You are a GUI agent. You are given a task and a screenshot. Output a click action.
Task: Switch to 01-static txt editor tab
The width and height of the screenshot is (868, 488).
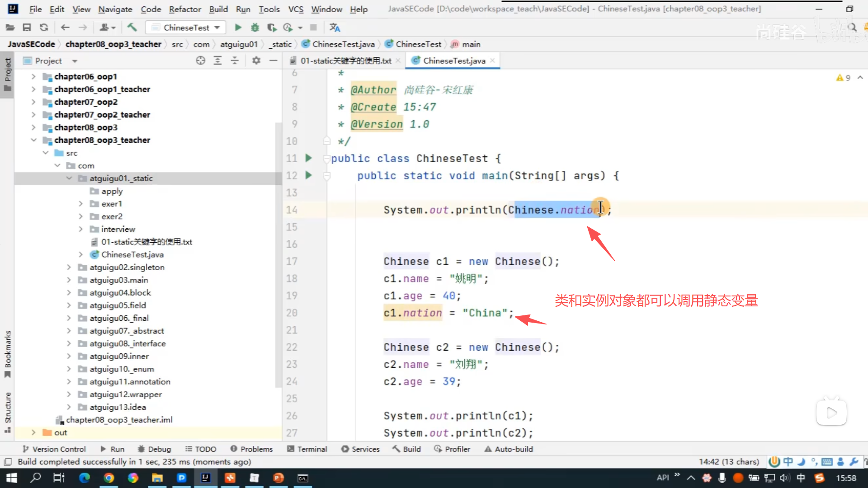click(345, 61)
